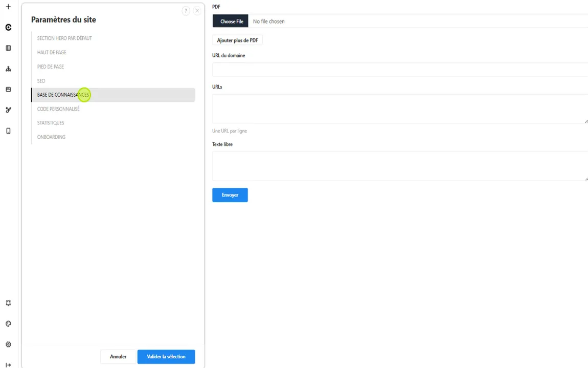This screenshot has width=588, height=368.
Task: Go to the Statistiques section
Action: coord(51,123)
